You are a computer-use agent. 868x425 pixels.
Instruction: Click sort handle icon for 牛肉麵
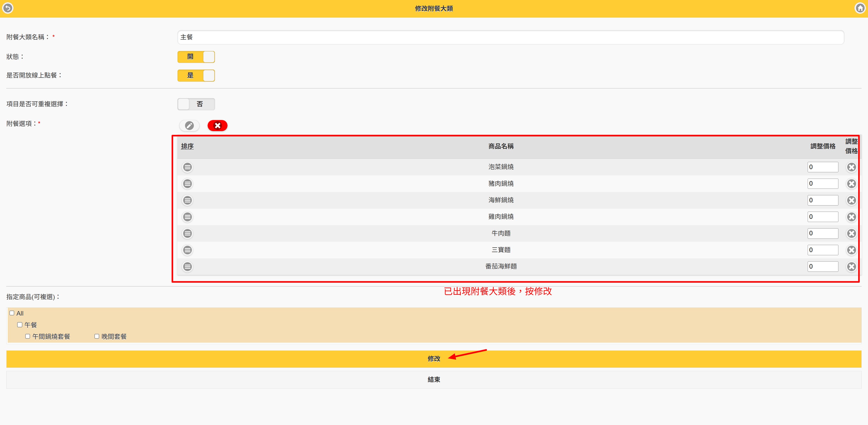coord(187,234)
